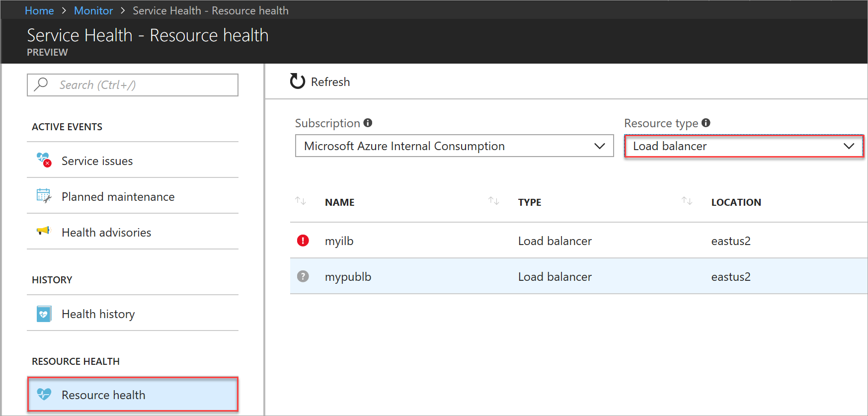Open the Subscription dropdown
868x416 pixels.
click(x=454, y=146)
